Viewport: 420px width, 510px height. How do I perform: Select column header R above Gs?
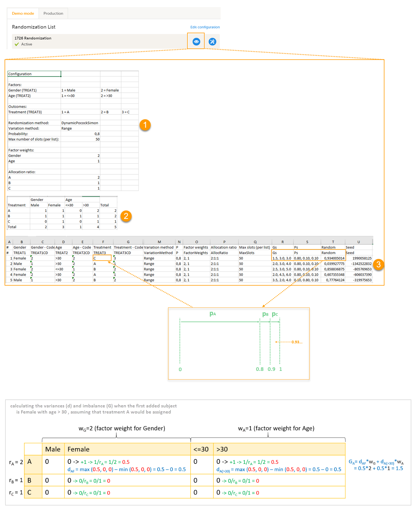click(282, 242)
